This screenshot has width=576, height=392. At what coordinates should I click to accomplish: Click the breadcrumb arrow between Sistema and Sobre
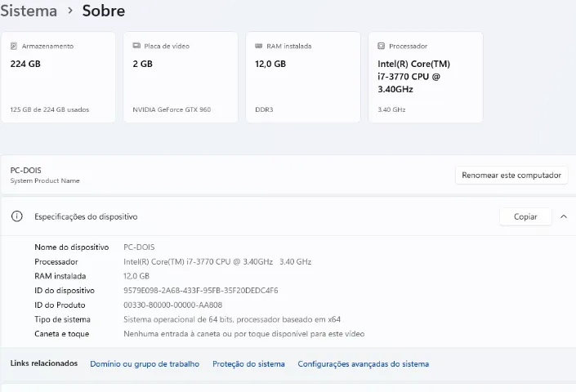coord(70,11)
